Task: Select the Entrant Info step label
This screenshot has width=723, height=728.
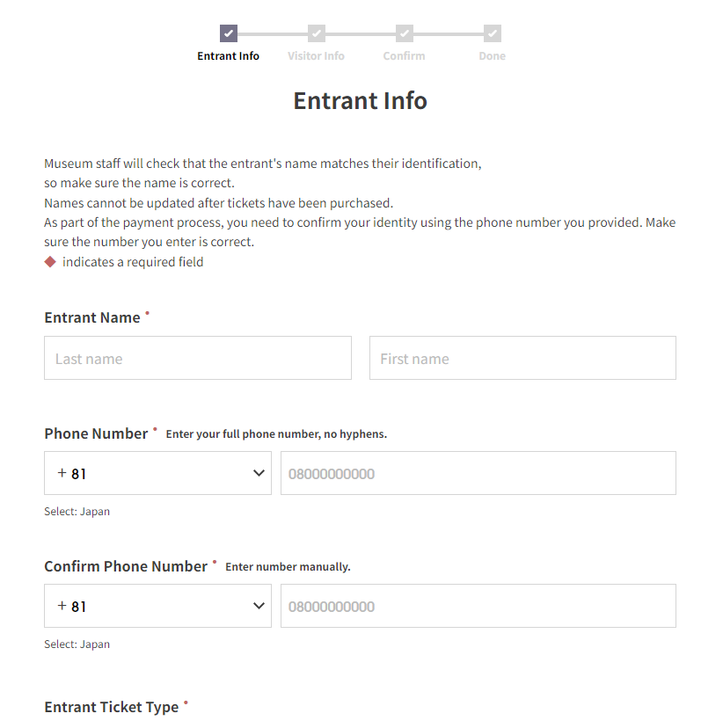Action: pos(229,56)
